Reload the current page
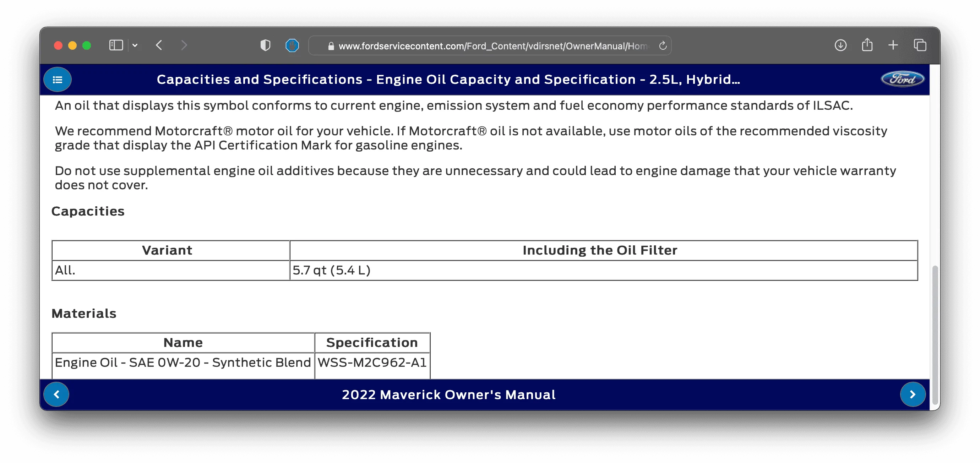The width and height of the screenshot is (980, 463). pyautogui.click(x=663, y=46)
